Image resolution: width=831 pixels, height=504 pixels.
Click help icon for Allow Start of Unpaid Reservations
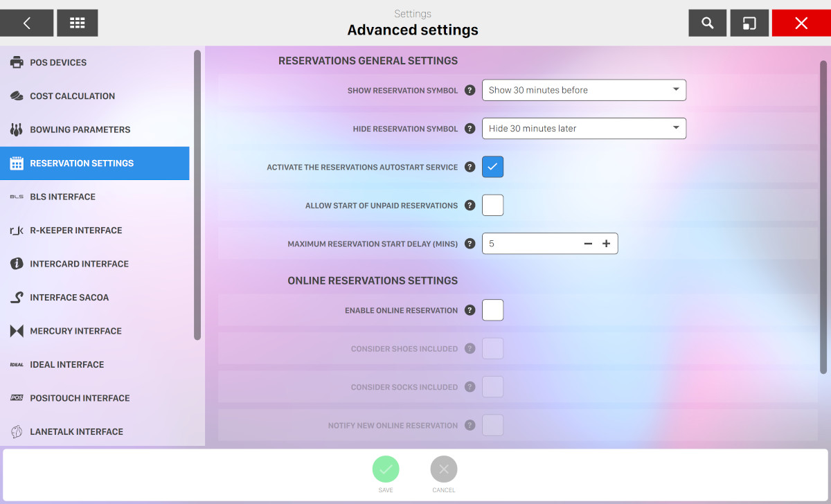(x=470, y=206)
